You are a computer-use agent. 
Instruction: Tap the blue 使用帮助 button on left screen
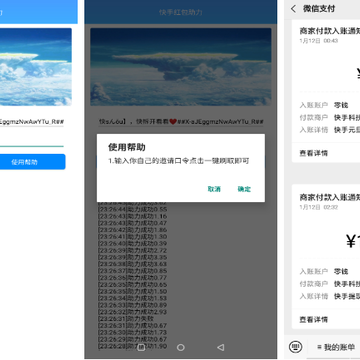point(32,162)
